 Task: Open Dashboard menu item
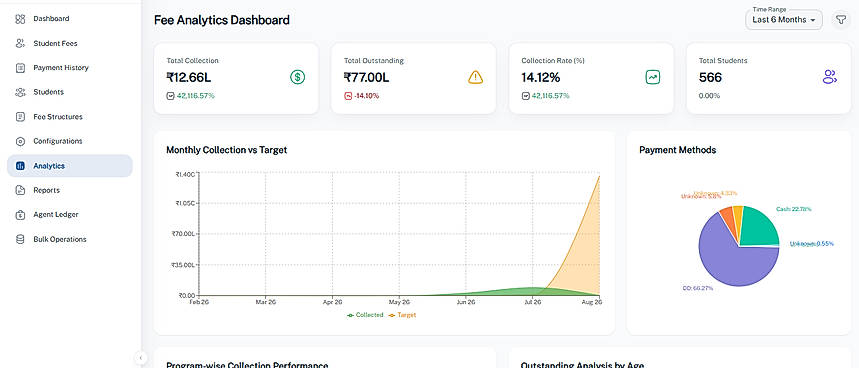(x=70, y=19)
